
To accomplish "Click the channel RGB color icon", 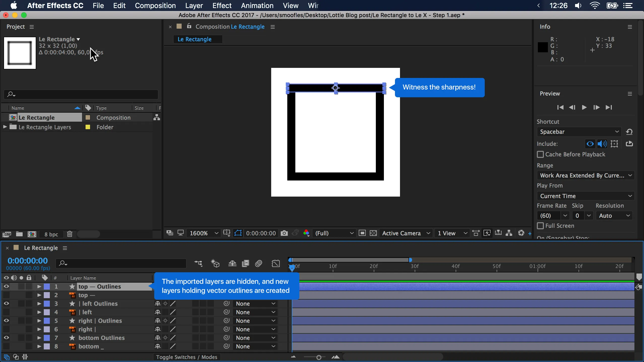I will click(x=306, y=233).
